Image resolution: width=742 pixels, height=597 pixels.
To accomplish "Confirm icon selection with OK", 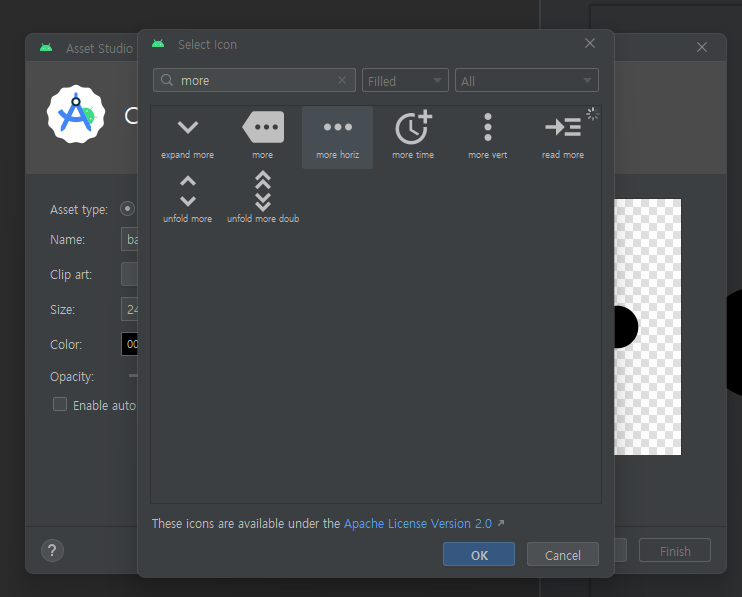I will pos(479,554).
